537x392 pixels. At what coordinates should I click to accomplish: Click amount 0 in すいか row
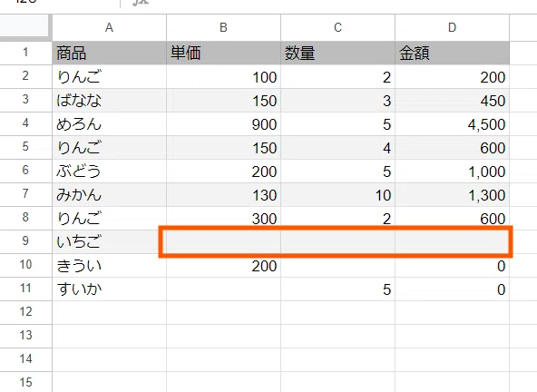[452, 289]
